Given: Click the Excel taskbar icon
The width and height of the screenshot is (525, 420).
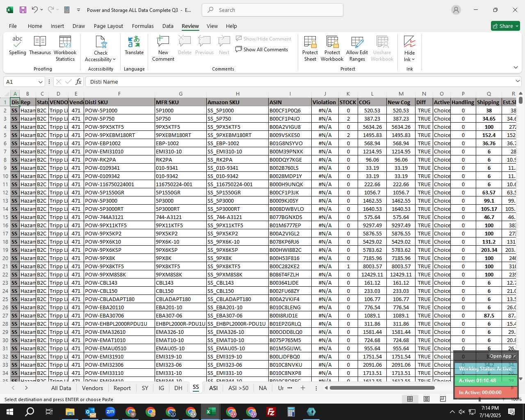Looking at the screenshot, I should [211, 412].
